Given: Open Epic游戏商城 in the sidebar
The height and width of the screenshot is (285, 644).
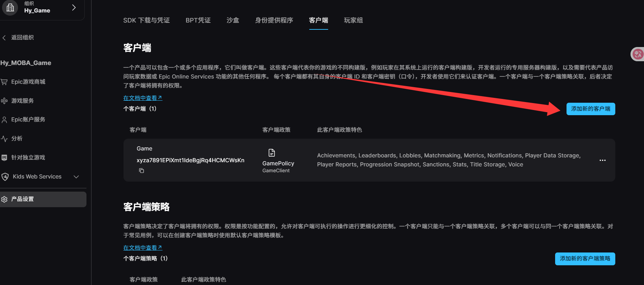Looking at the screenshot, I should click(x=28, y=82).
